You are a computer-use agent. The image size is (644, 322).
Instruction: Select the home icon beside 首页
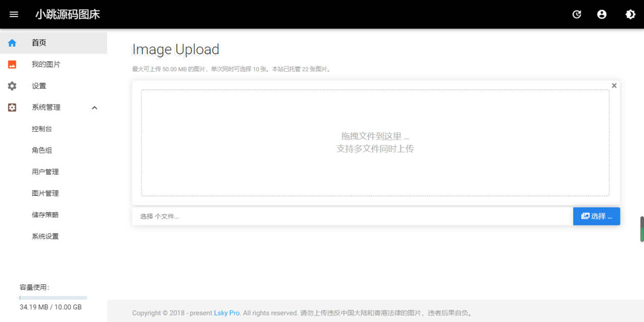point(12,43)
